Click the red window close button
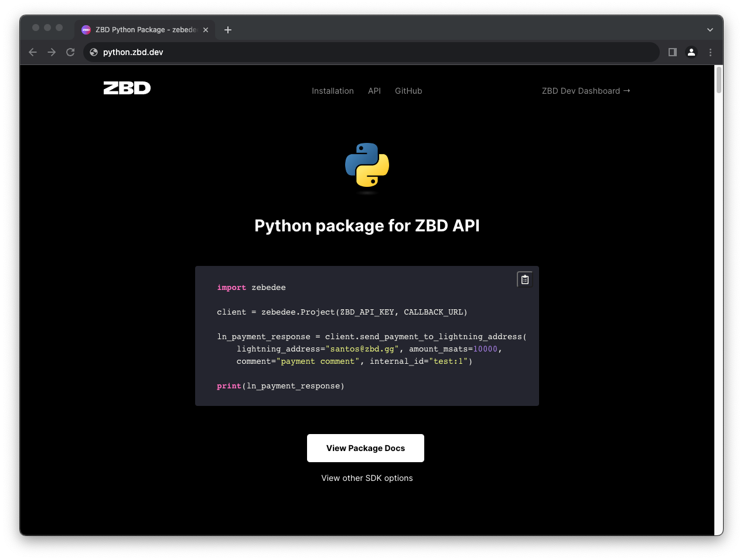The image size is (743, 560). [36, 28]
